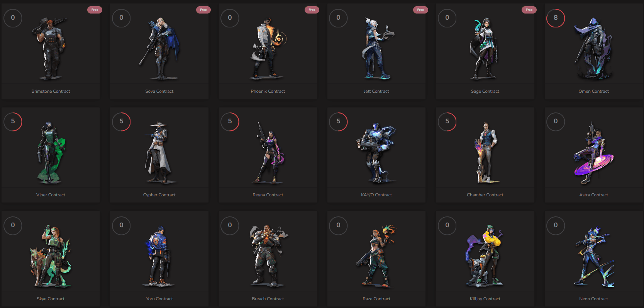Choose the Phoenix agent artwork
This screenshot has height=308, width=644.
coord(268,48)
